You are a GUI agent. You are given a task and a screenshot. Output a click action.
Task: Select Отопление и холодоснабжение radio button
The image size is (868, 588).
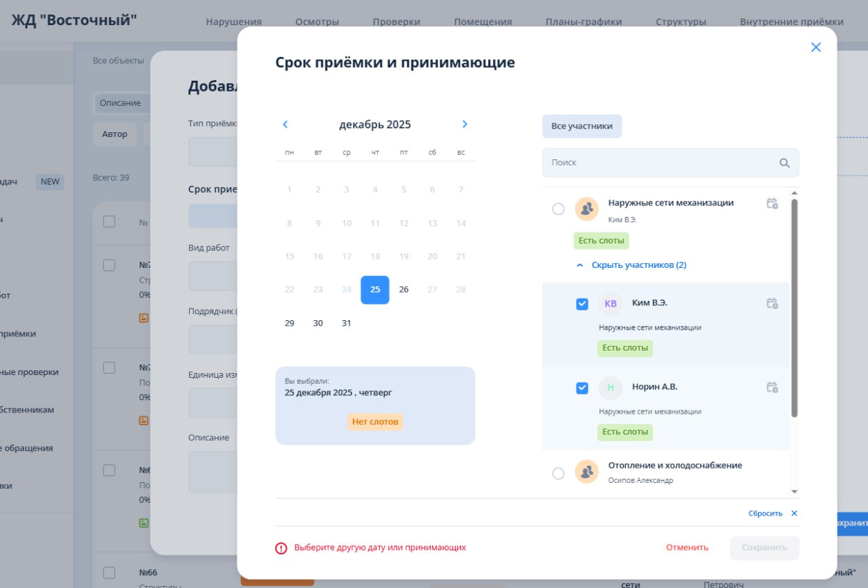[558, 473]
